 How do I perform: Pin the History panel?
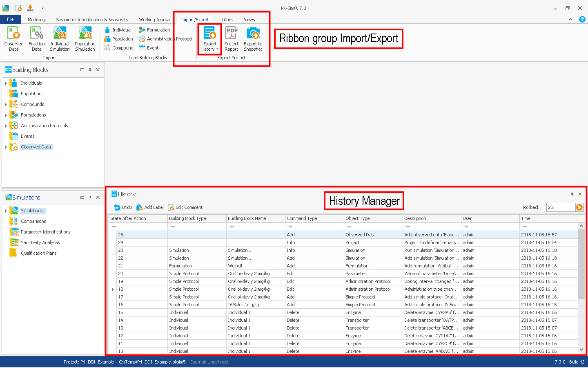point(572,194)
